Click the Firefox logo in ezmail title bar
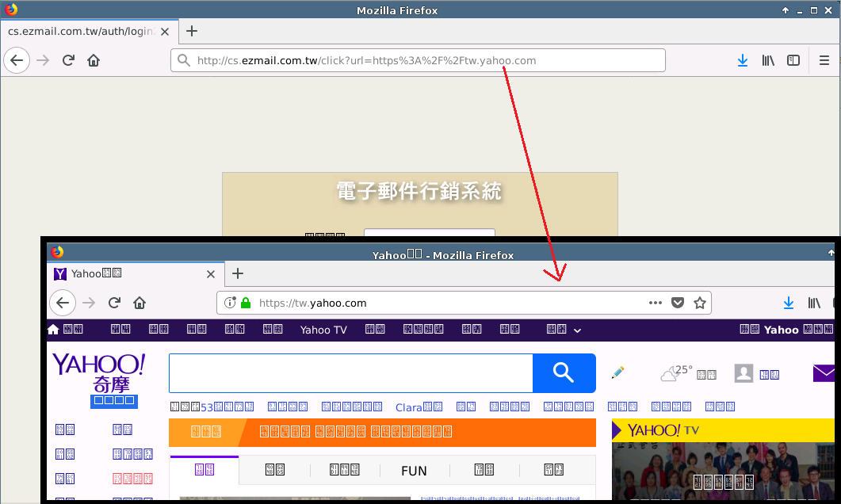Screen dimensions: 841x504 pyautogui.click(x=11, y=10)
